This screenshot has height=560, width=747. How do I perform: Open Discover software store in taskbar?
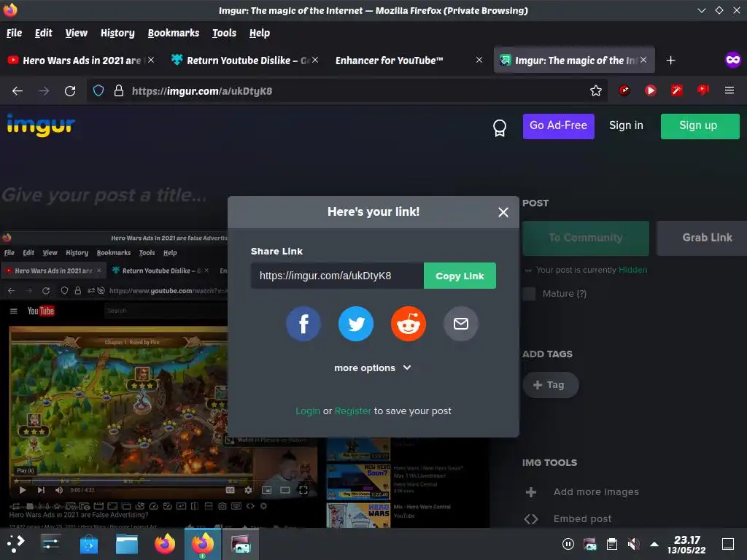tap(88, 544)
